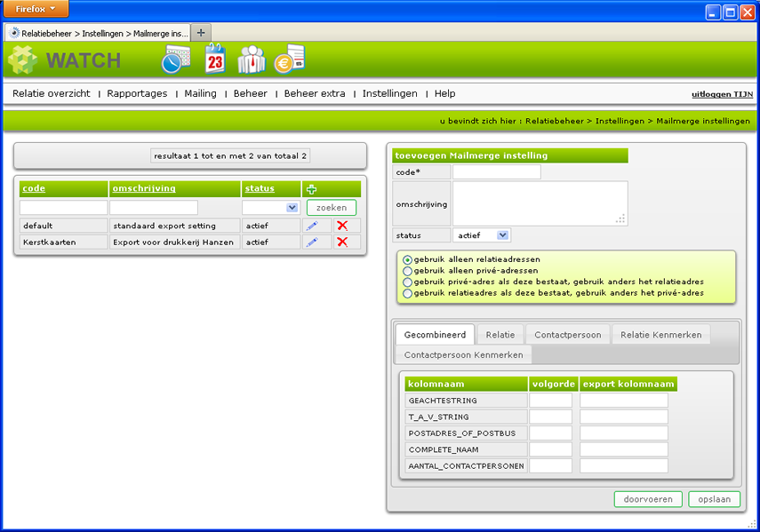The width and height of the screenshot is (760, 532).
Task: Click 'resultaat 1 tot en met 2' text
Action: point(230,156)
